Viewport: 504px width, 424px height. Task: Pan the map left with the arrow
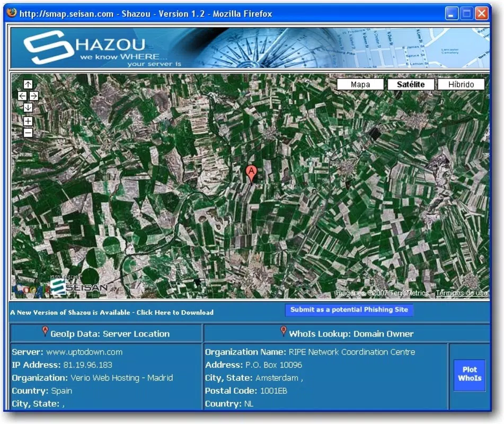(x=22, y=96)
